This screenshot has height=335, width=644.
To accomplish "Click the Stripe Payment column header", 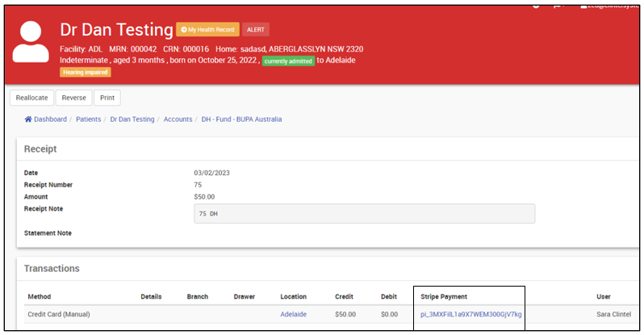I will tap(444, 296).
